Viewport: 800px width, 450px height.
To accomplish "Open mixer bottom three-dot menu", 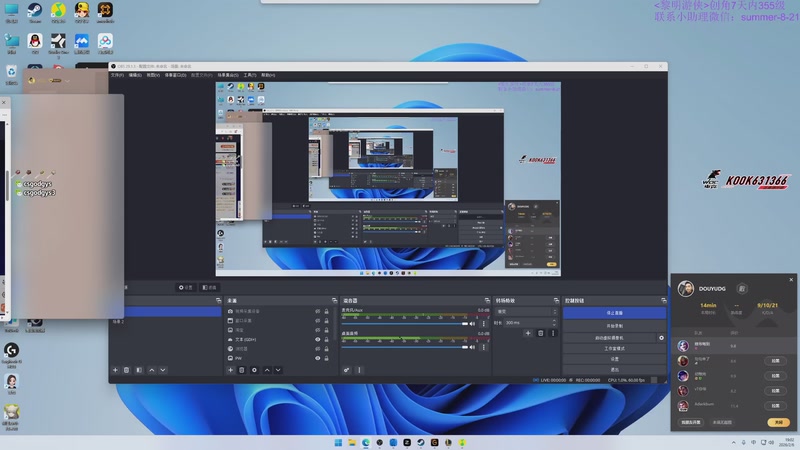I will pyautogui.click(x=359, y=370).
